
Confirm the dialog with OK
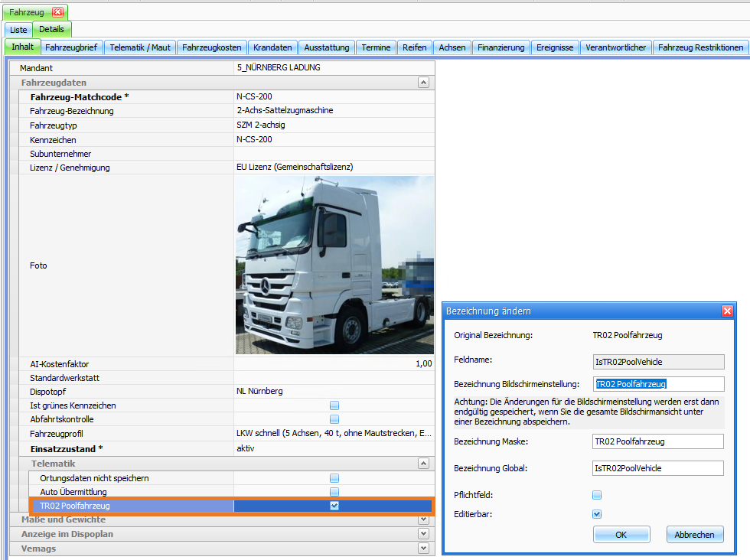621,535
